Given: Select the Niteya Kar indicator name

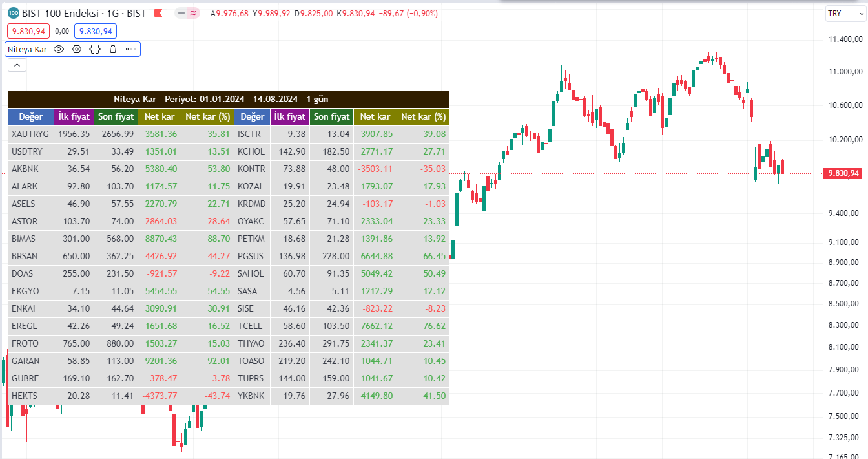Looking at the screenshot, I should [27, 49].
